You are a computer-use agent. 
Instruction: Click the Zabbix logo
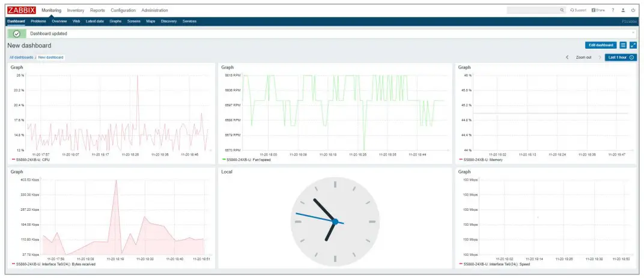coord(22,10)
